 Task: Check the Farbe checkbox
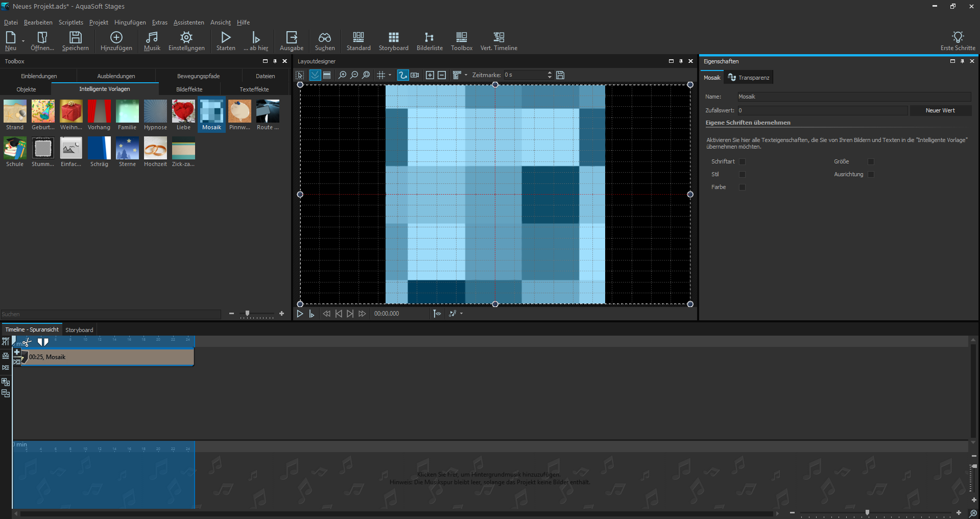click(743, 187)
